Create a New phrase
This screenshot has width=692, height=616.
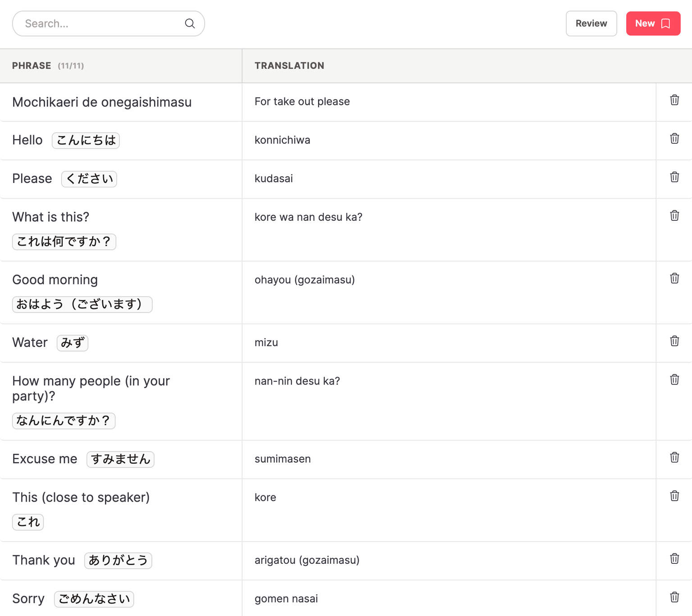pyautogui.click(x=653, y=23)
